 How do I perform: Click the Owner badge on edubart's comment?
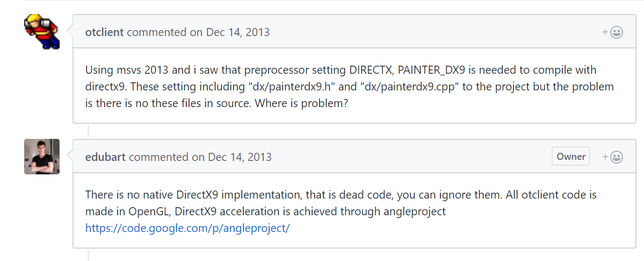(x=571, y=157)
